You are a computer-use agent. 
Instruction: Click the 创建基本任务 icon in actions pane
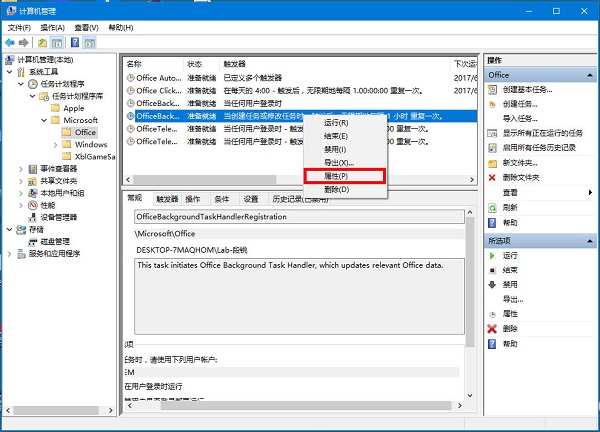click(491, 90)
